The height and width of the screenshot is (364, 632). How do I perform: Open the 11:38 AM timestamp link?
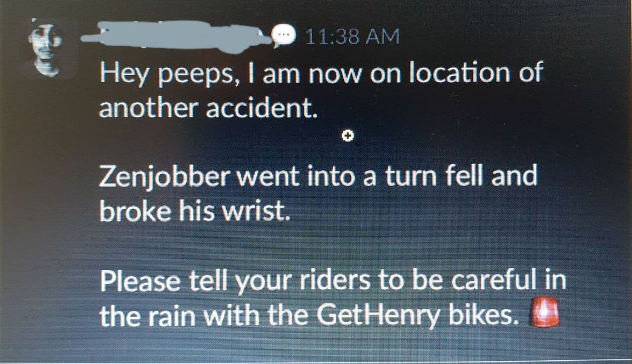[352, 37]
